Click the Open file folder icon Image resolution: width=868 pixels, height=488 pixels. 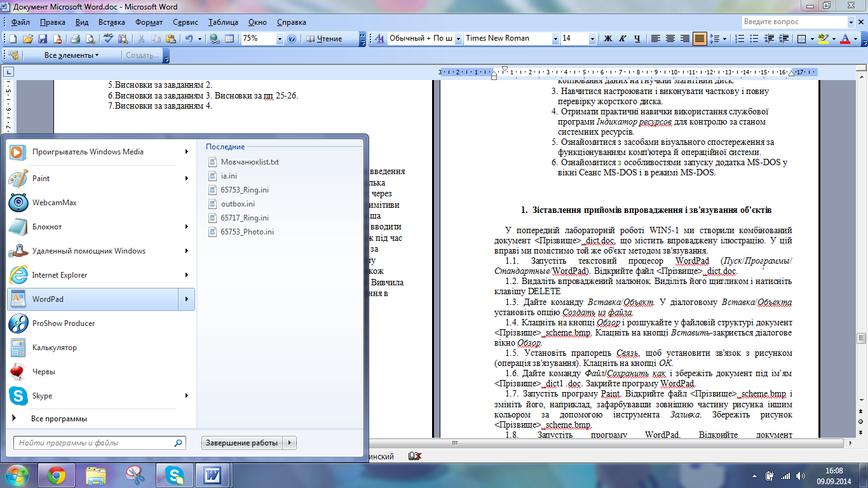point(29,39)
